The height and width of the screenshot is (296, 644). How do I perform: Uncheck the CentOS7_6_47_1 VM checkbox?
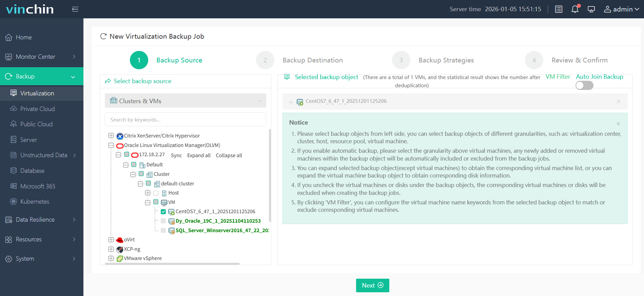[x=163, y=212]
